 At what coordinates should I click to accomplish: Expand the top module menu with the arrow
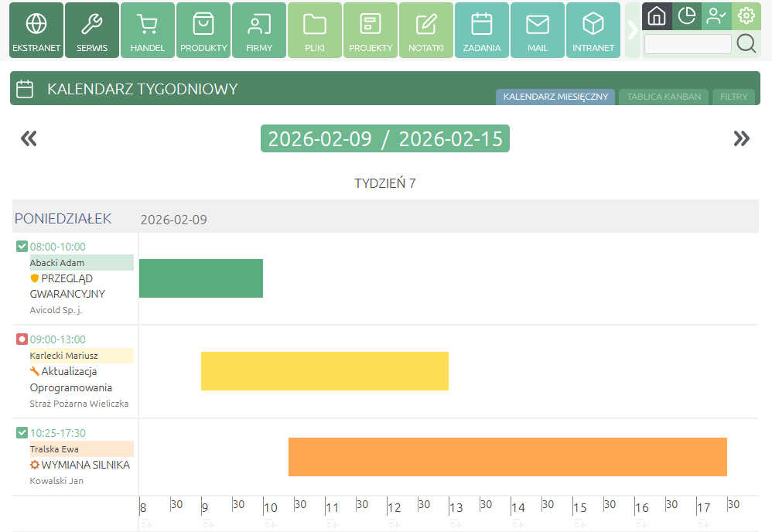coord(632,30)
